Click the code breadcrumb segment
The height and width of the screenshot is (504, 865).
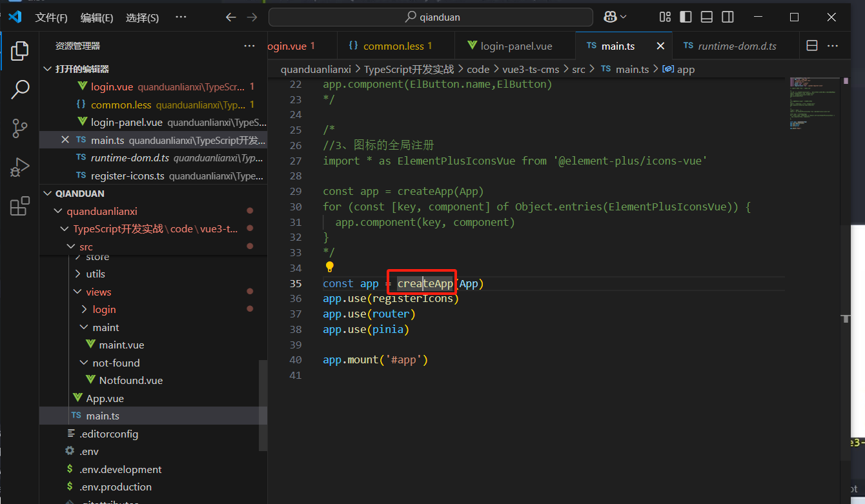tap(478, 69)
